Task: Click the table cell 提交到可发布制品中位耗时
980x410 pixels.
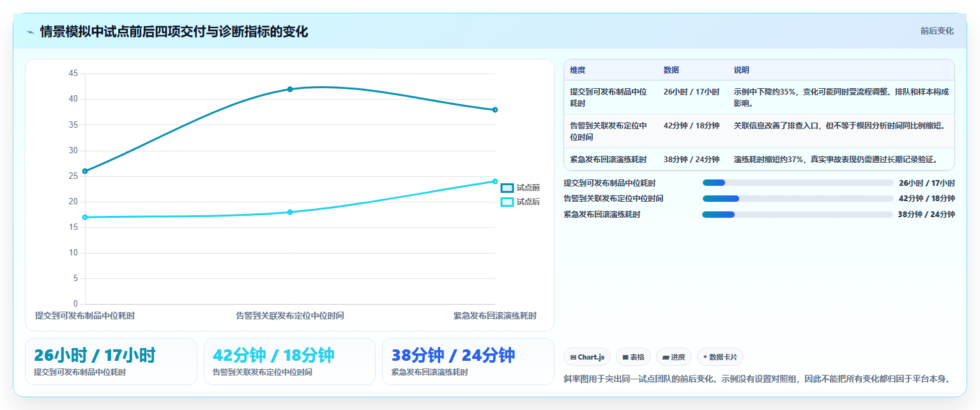Action: (608, 97)
